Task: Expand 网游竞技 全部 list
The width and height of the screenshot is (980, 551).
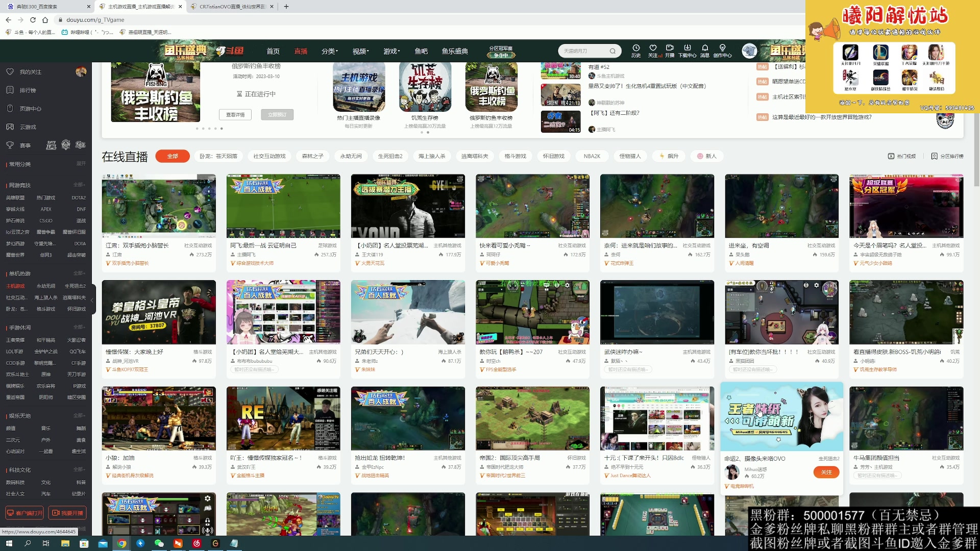Action: pos(79,185)
